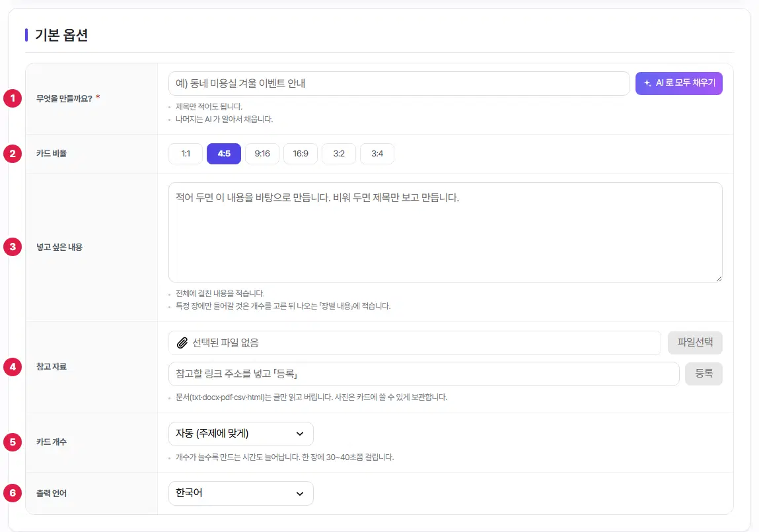
Task: Click the hint '전체에 걸친 내용을 적습니다.'
Action: click(220, 294)
